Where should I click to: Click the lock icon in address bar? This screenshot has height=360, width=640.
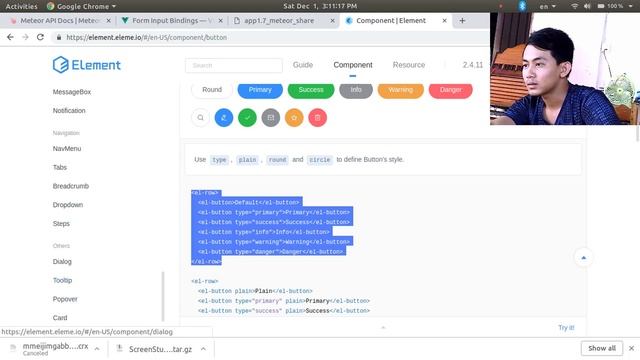59,37
